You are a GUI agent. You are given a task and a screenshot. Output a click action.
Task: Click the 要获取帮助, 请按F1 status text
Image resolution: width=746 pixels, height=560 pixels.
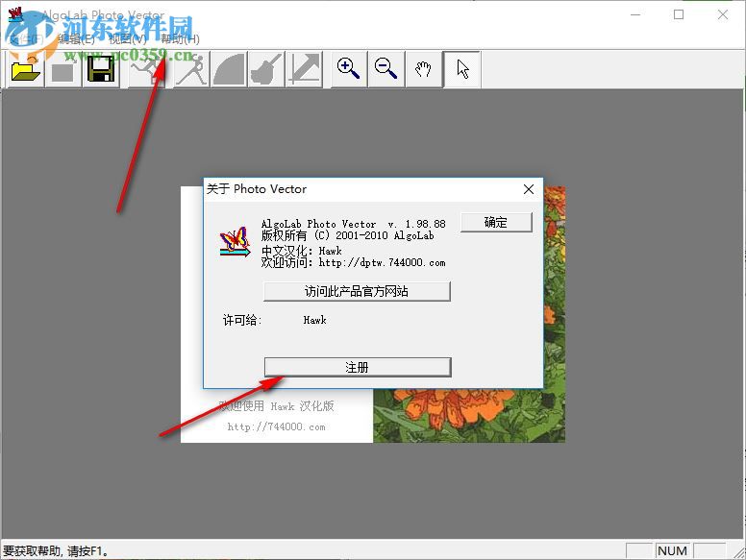click(56, 551)
